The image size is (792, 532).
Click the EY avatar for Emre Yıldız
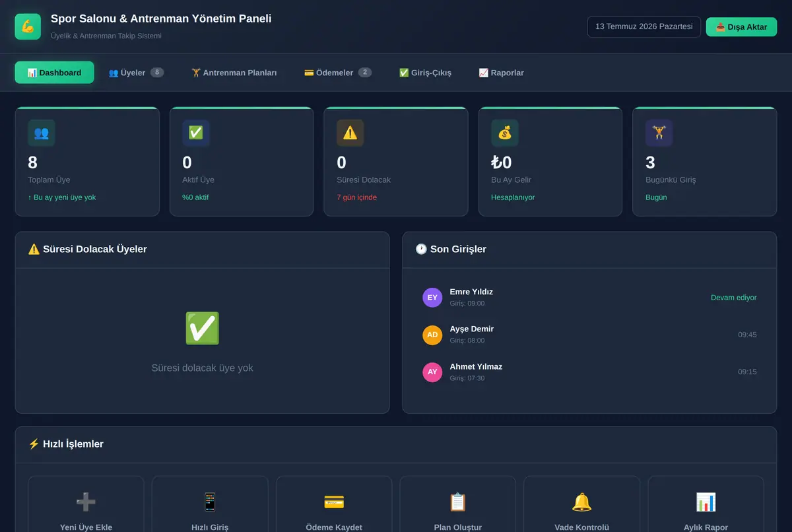(432, 298)
